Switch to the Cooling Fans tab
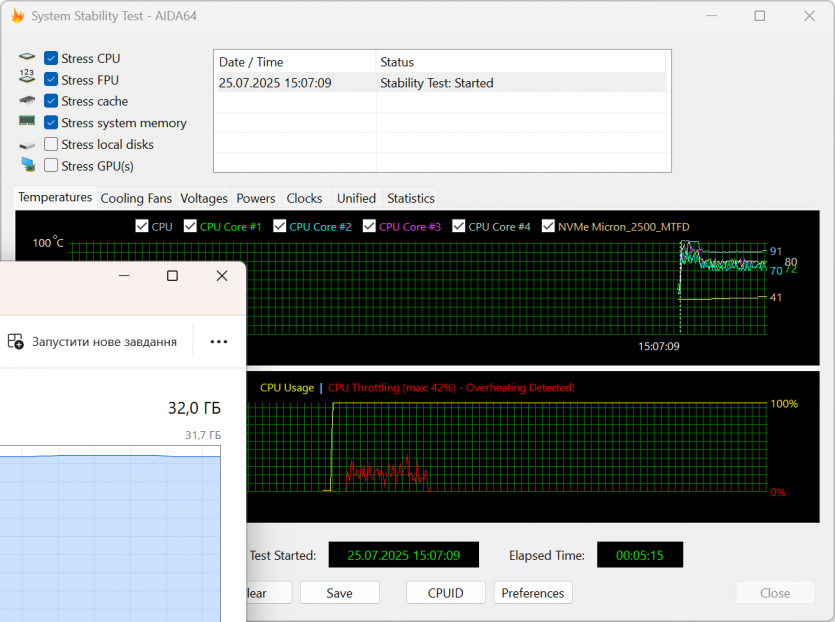835x622 pixels. coord(136,198)
